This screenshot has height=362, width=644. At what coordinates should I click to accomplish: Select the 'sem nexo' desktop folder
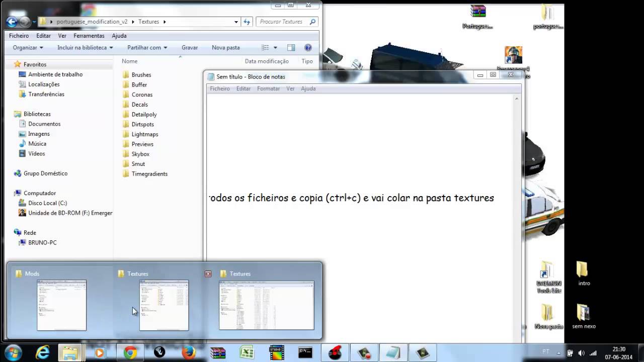pos(584,317)
